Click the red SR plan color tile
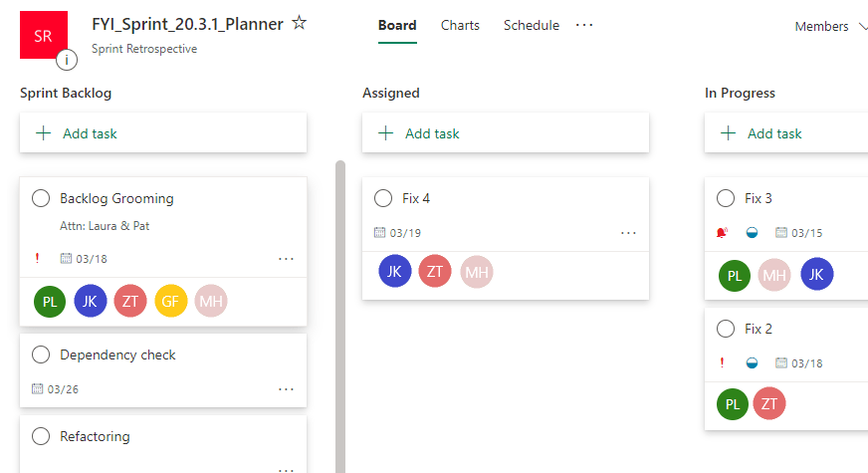This screenshot has width=868, height=473. coord(44,35)
